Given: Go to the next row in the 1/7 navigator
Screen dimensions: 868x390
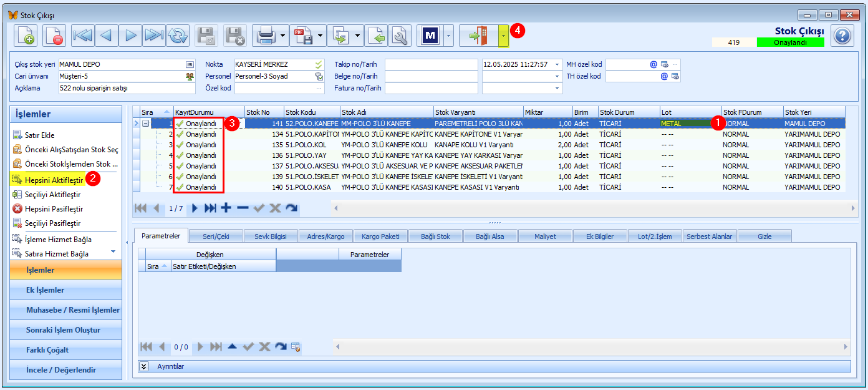Looking at the screenshot, I should tap(195, 208).
